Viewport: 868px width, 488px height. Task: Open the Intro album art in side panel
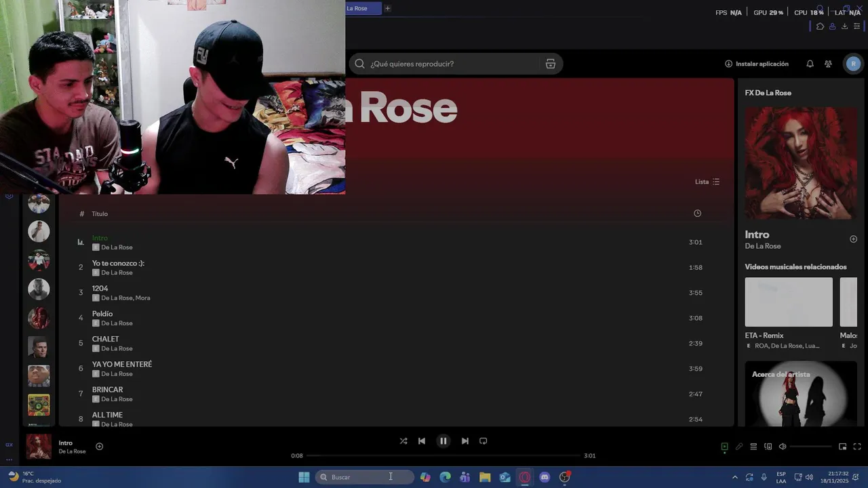801,163
